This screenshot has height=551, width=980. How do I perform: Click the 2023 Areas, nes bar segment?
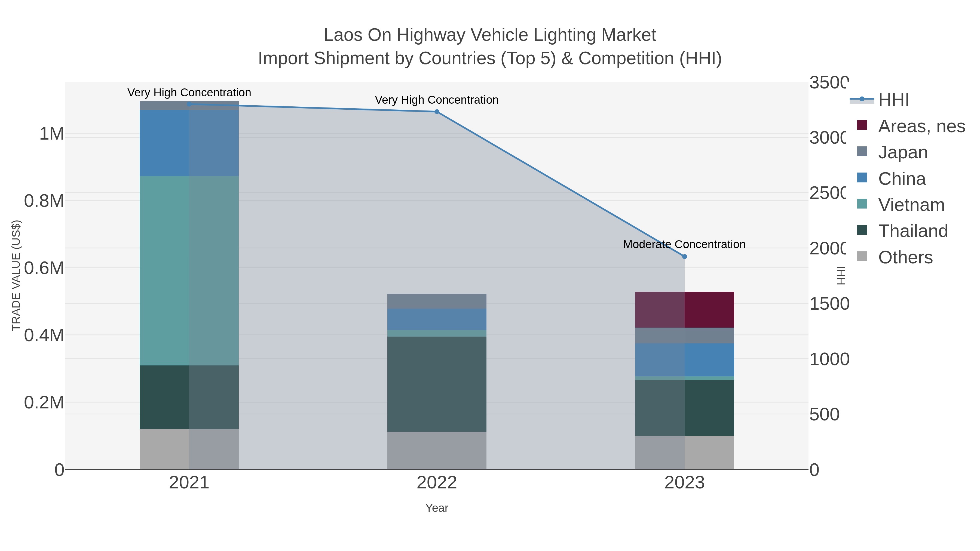coord(684,310)
